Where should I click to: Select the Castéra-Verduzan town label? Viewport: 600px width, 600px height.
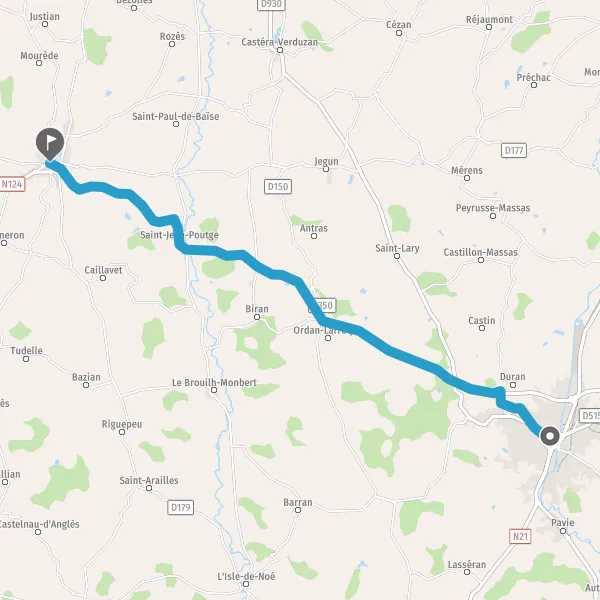(279, 42)
